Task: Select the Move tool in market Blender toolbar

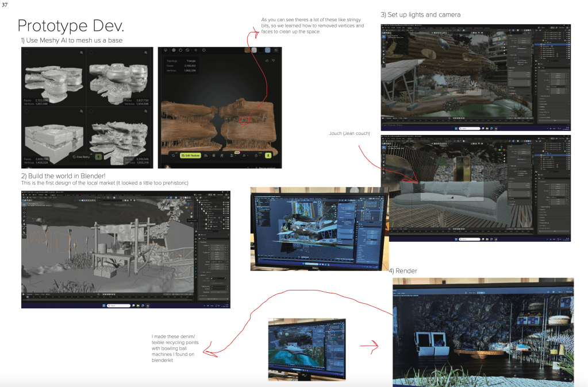Action: coord(24,212)
